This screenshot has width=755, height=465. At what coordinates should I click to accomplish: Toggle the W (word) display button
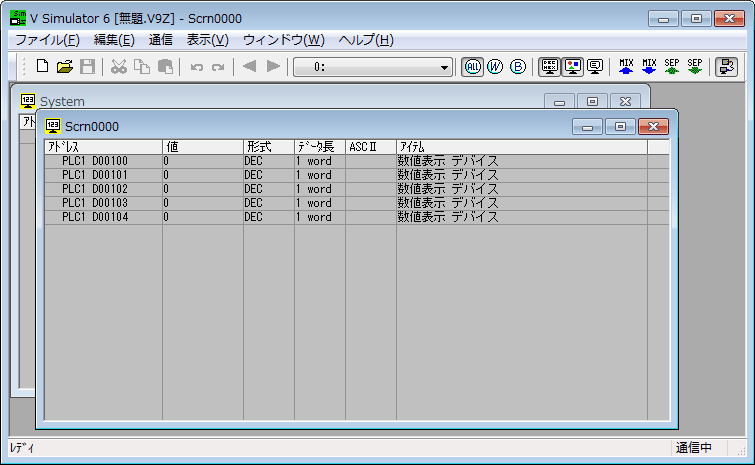pyautogui.click(x=494, y=67)
